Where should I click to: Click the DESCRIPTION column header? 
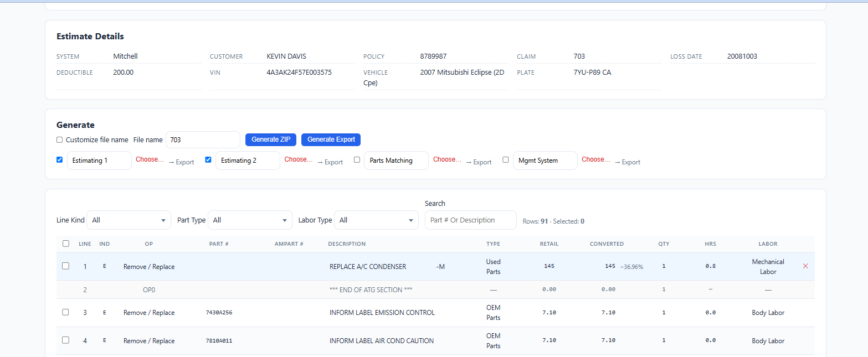click(x=347, y=244)
